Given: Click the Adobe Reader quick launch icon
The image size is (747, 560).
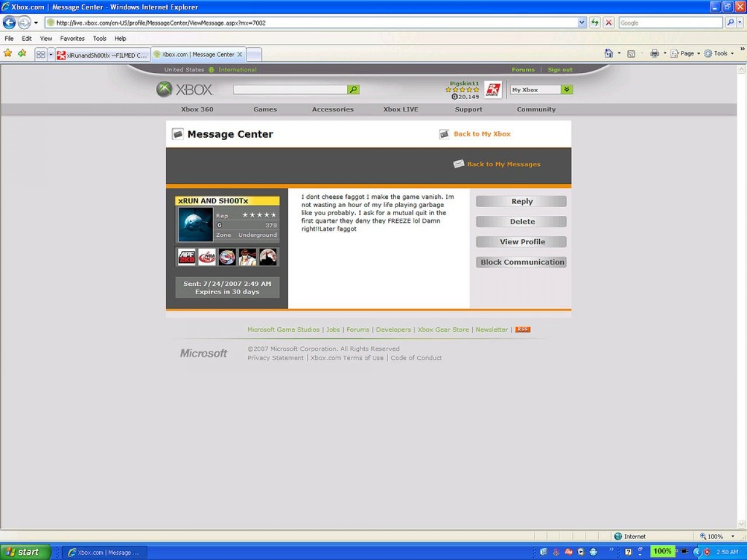Looking at the screenshot, I should (568, 552).
